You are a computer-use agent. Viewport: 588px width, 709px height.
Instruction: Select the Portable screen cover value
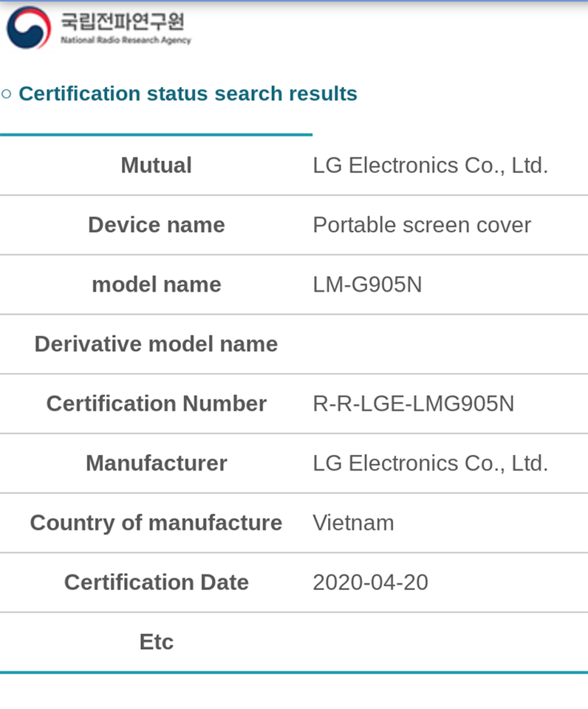(x=421, y=225)
